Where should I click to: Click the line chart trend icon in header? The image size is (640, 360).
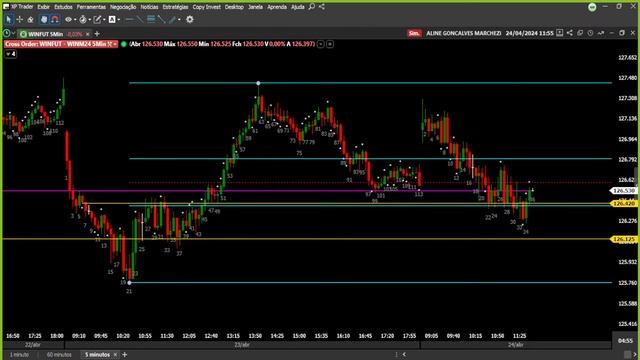point(601,33)
